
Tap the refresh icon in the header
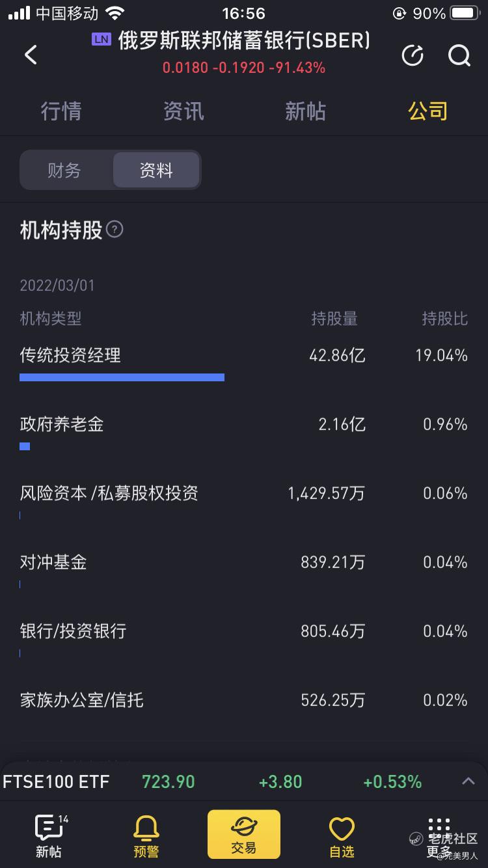[x=413, y=55]
